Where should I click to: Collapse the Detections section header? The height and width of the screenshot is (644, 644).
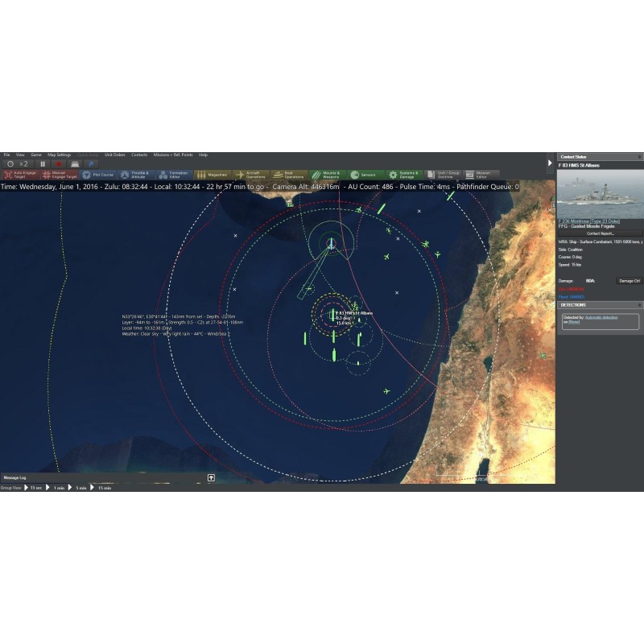tap(639, 305)
